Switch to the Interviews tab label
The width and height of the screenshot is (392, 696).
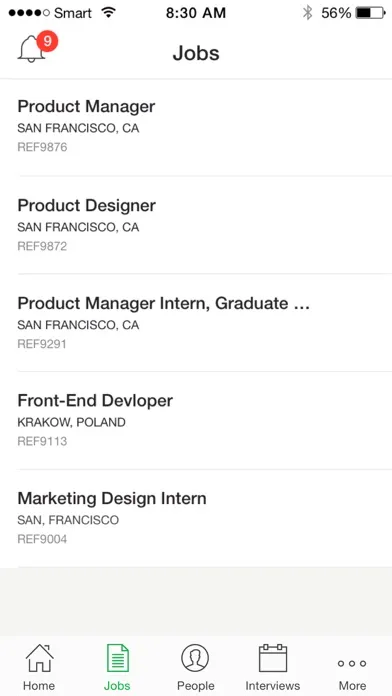(x=273, y=685)
